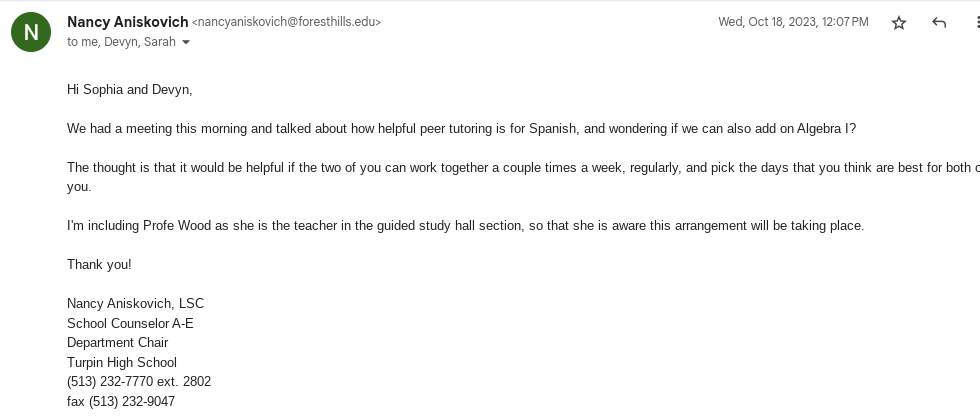Click "Nancy Aniskovich, LSC" in the signature
This screenshot has height=416, width=980.
pyautogui.click(x=135, y=303)
